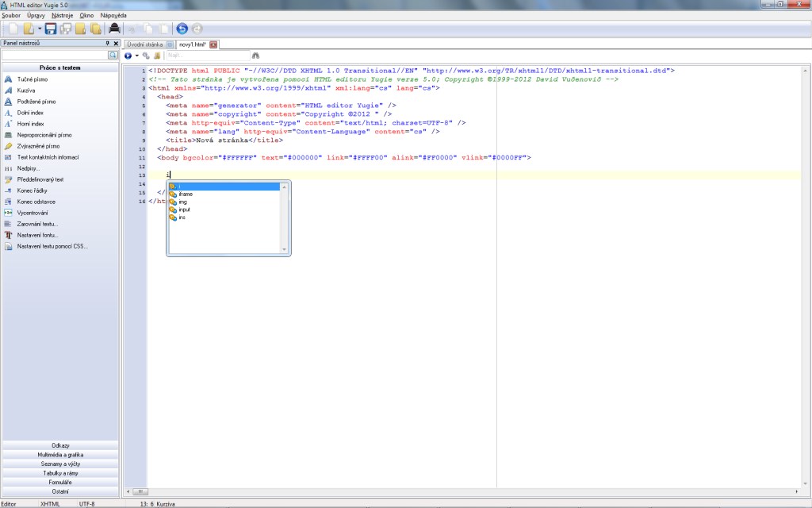The image size is (812, 508).
Task: Open dropdown arrow next to Open file icon
Action: tap(40, 29)
